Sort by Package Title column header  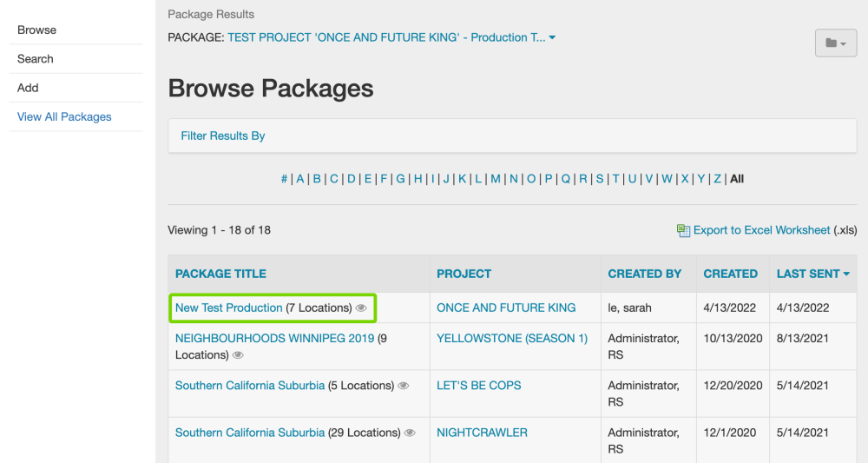pyautogui.click(x=220, y=274)
